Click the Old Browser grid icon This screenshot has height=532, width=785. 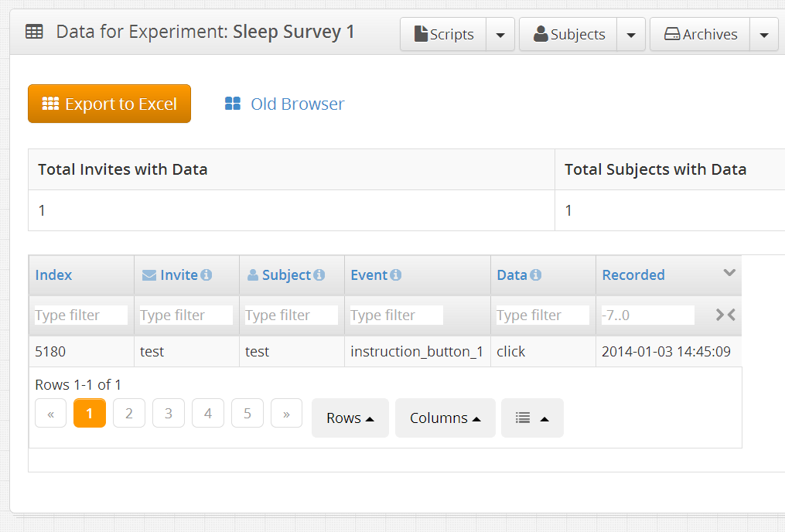pos(232,104)
